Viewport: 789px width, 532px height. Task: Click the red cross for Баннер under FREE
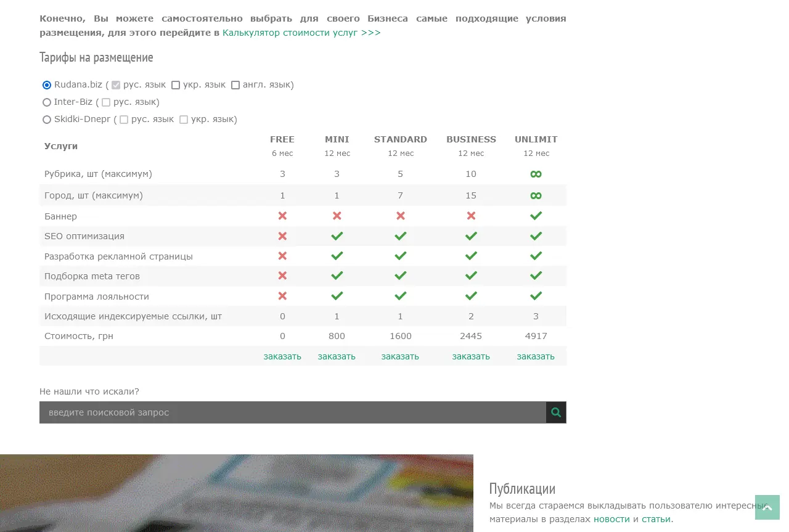(x=282, y=216)
